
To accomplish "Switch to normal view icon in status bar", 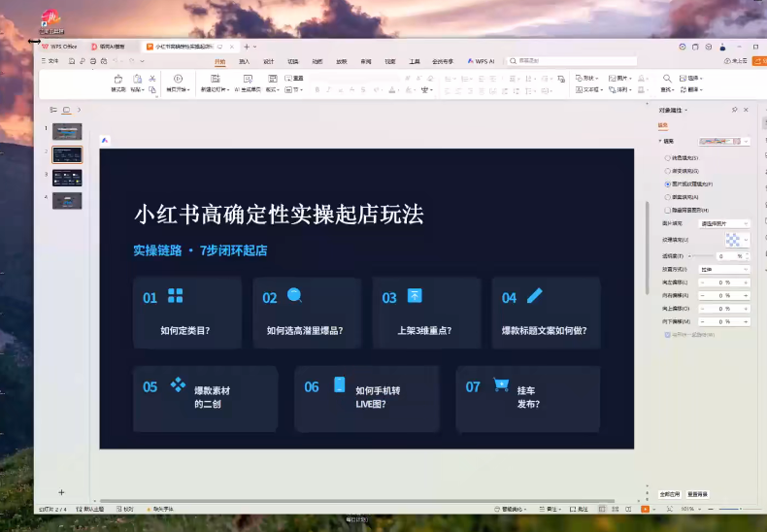I will [602, 509].
